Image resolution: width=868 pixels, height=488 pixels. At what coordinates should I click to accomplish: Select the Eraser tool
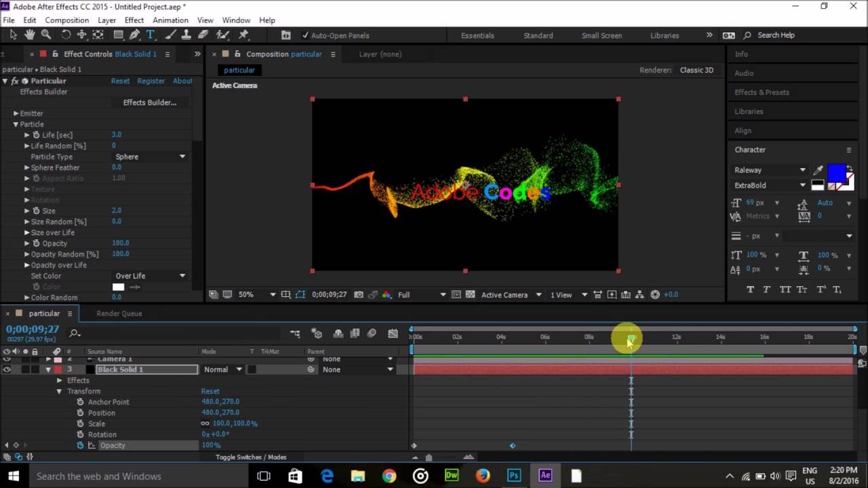(x=203, y=35)
